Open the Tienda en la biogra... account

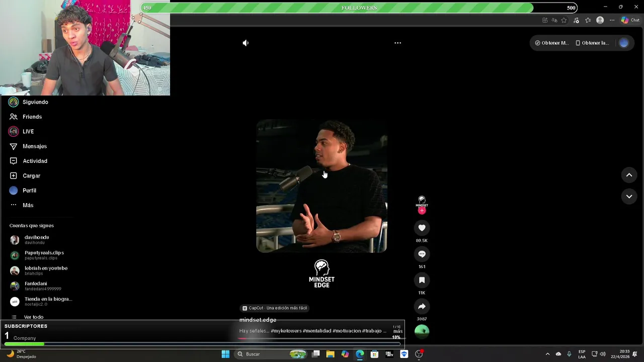41,301
